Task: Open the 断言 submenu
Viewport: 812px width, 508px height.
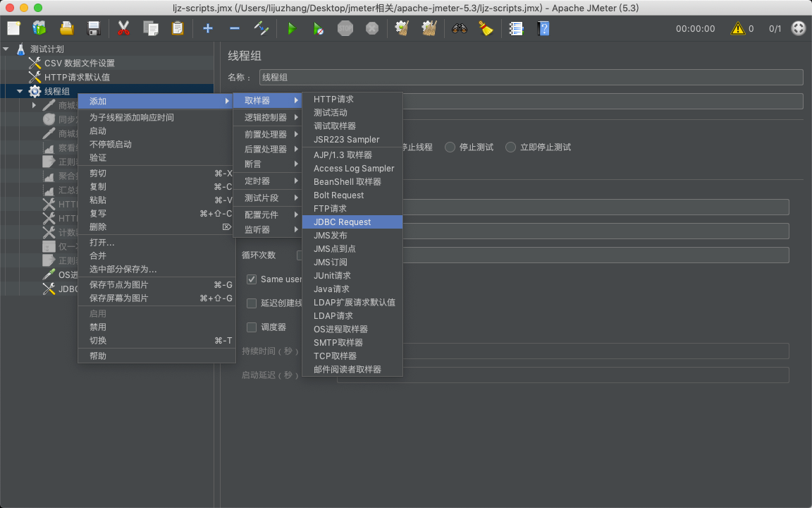Action: [267, 164]
